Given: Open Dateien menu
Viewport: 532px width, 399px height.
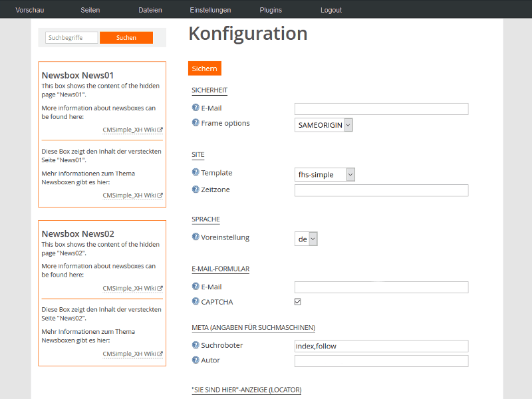Looking at the screenshot, I should click(150, 10).
